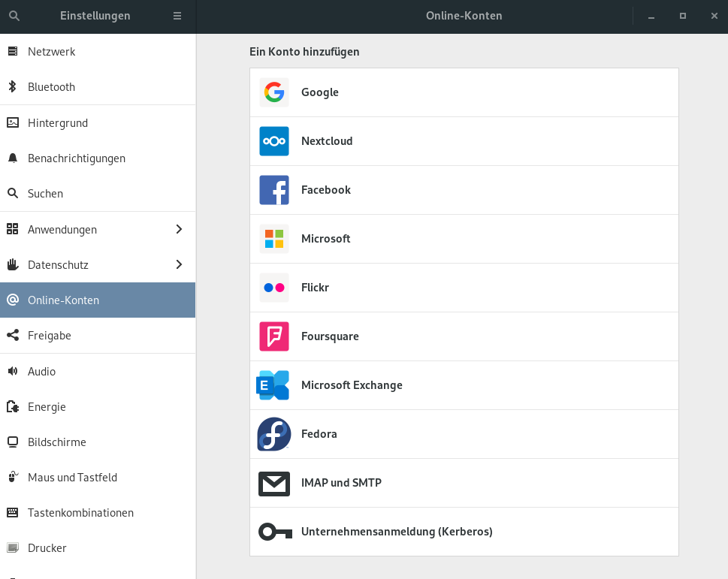This screenshot has height=579, width=728.
Task: Click the Datenschutz hand icon
Action: tap(13, 264)
